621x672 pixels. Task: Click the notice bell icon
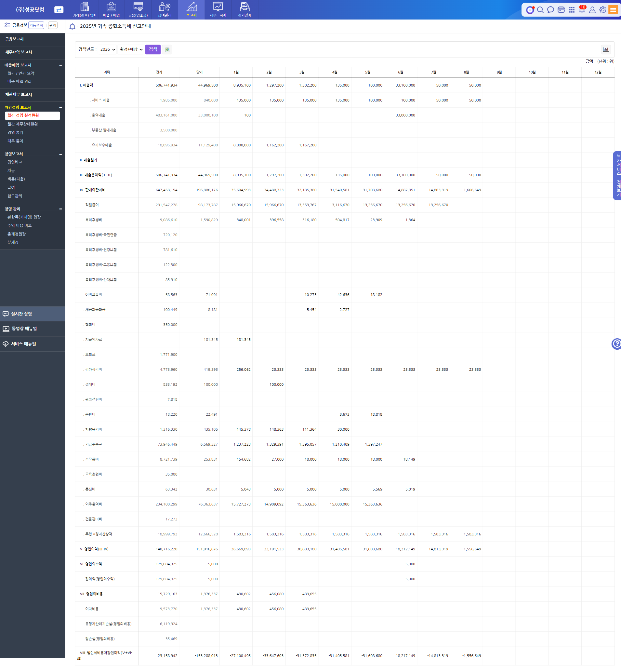tap(72, 27)
